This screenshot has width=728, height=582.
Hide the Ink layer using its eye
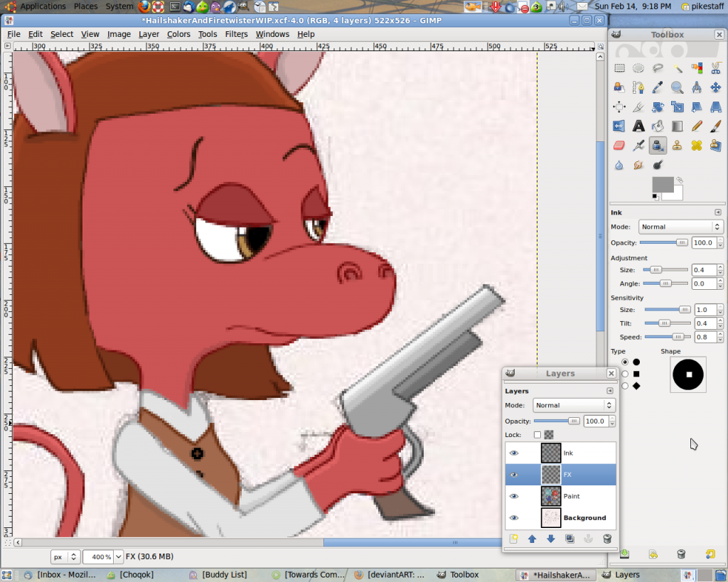(x=514, y=453)
